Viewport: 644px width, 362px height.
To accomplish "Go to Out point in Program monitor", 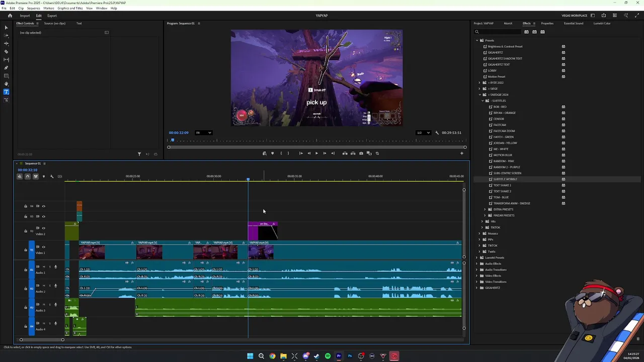I will click(x=333, y=153).
